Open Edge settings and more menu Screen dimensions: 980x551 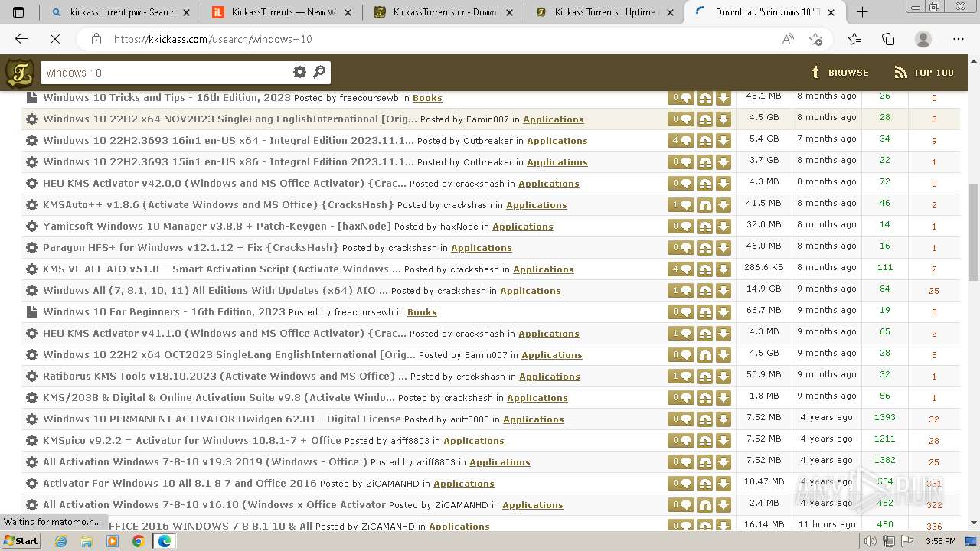959,39
